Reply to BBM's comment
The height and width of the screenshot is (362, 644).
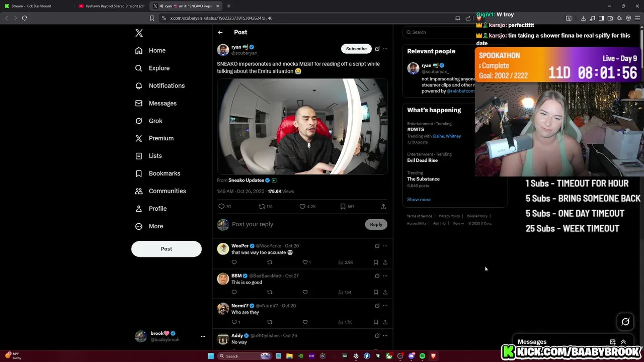(234, 292)
